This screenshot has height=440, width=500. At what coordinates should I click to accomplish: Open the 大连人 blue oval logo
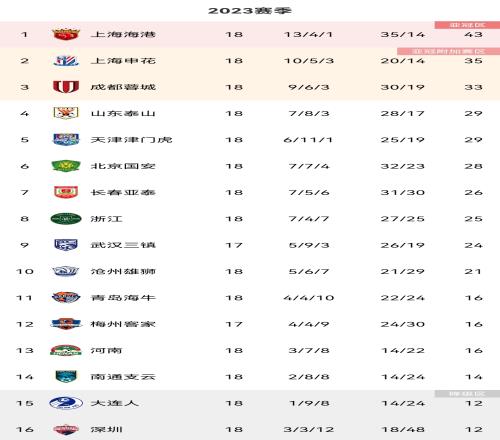click(x=66, y=403)
